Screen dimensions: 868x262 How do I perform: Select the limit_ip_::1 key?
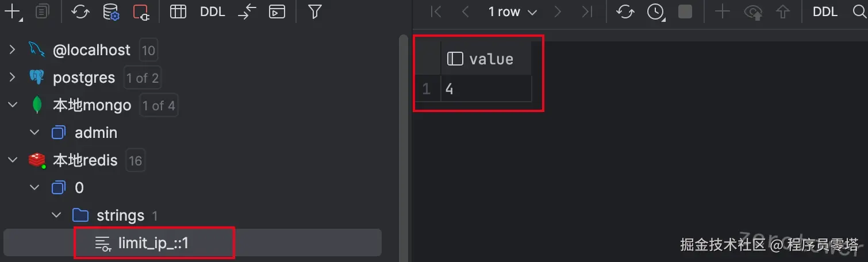pos(153,243)
